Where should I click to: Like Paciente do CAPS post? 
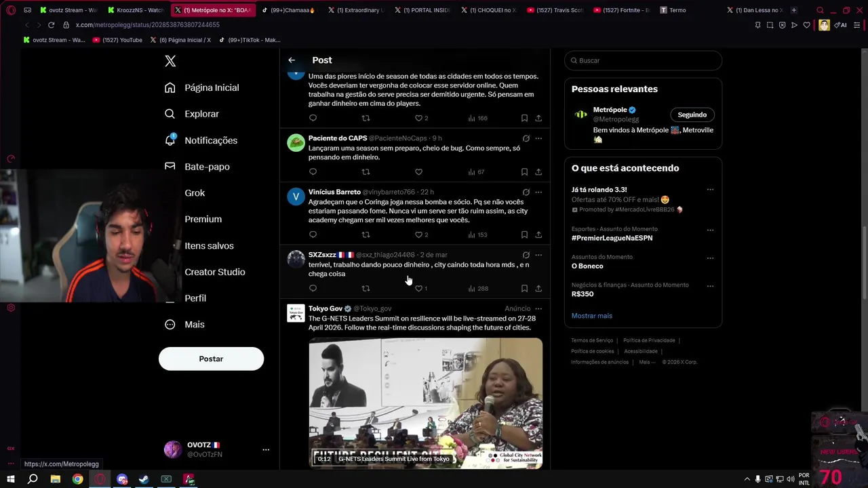(x=418, y=172)
